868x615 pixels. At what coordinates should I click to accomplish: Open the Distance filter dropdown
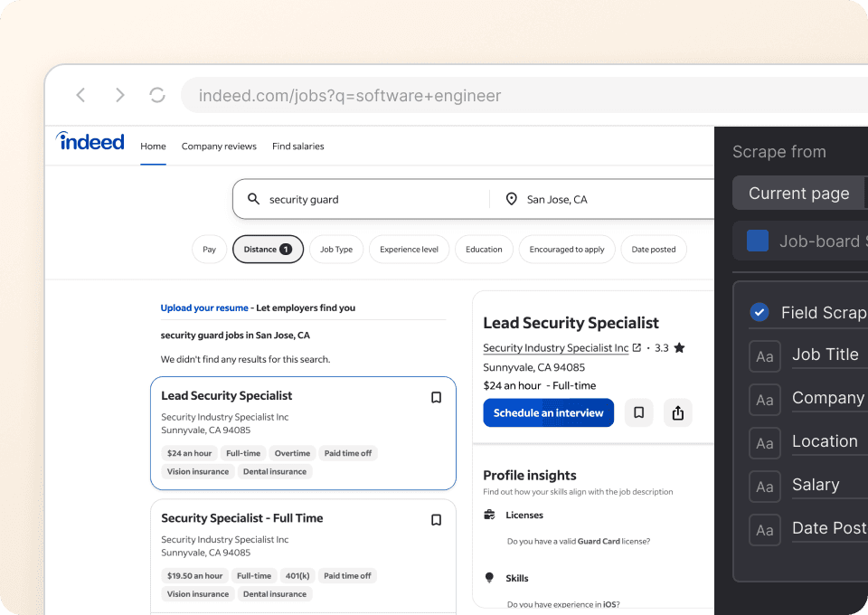[x=268, y=250]
